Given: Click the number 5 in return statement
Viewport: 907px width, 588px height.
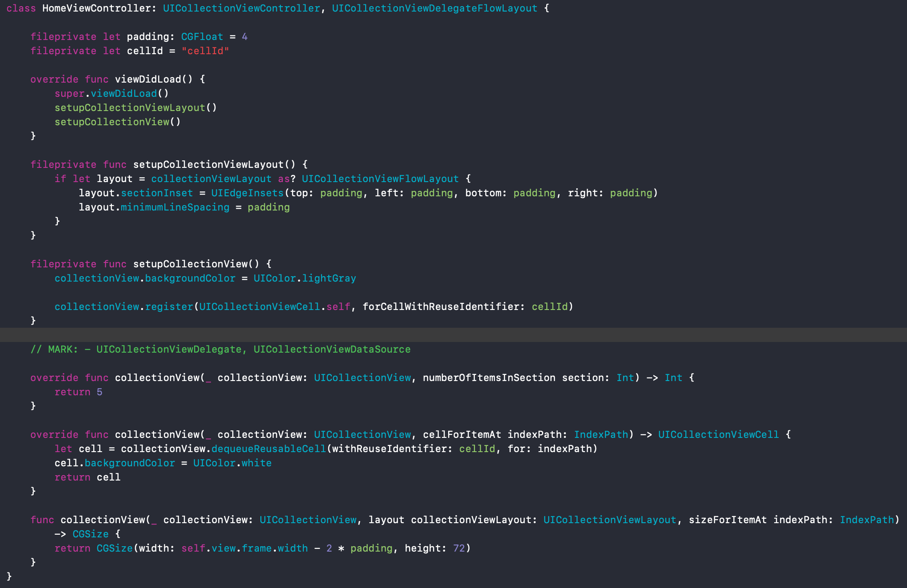Looking at the screenshot, I should click(99, 392).
